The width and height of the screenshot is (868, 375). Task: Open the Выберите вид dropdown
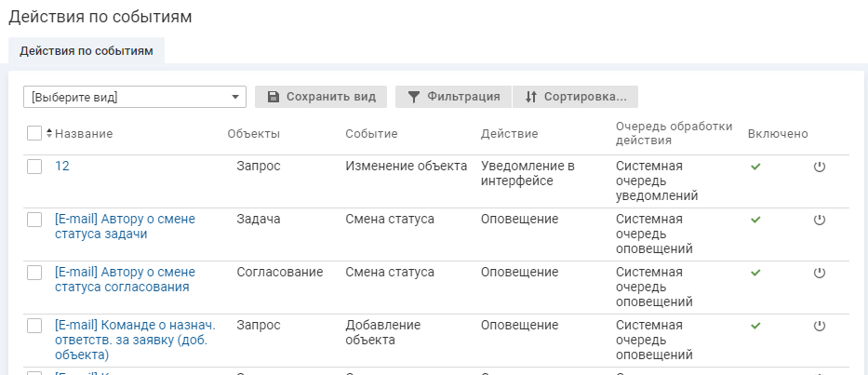tap(135, 97)
